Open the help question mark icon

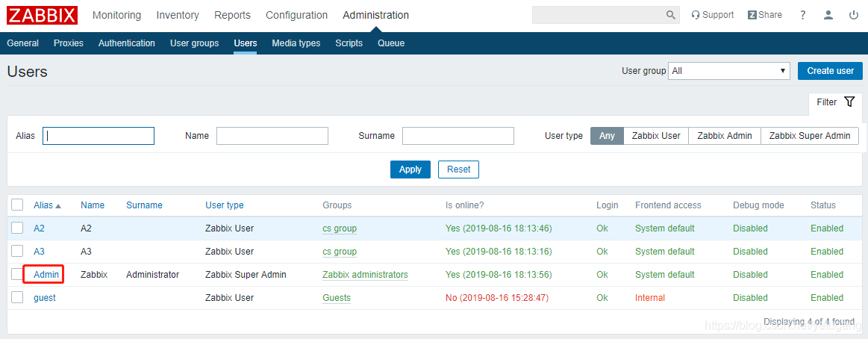(x=802, y=16)
